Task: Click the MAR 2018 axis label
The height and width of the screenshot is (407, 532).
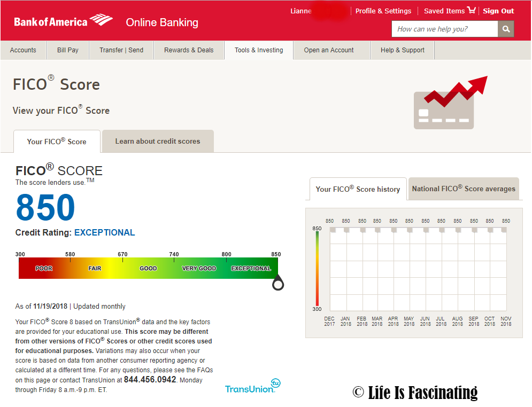Action: coord(377,321)
